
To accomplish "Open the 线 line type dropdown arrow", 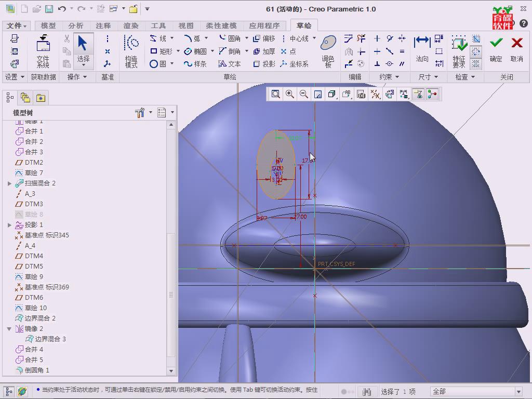I will (x=172, y=38).
